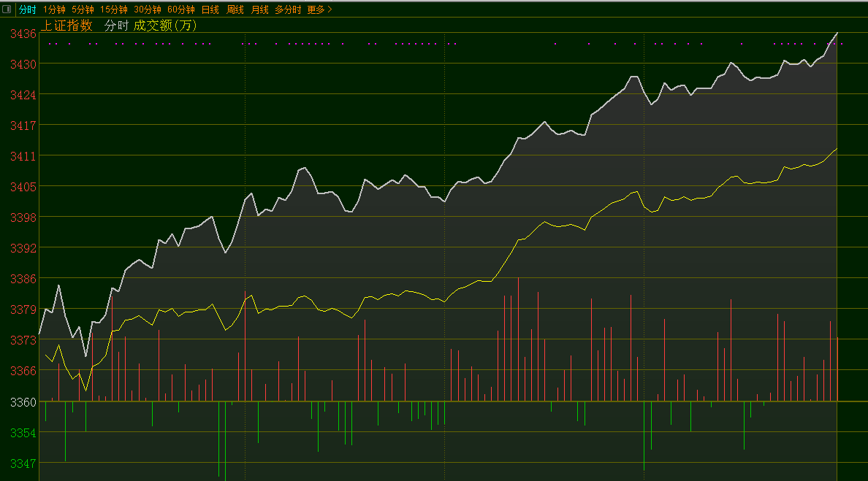868x481 pixels.
Task: Click the 3360 baseline axis label
Action: (23, 402)
